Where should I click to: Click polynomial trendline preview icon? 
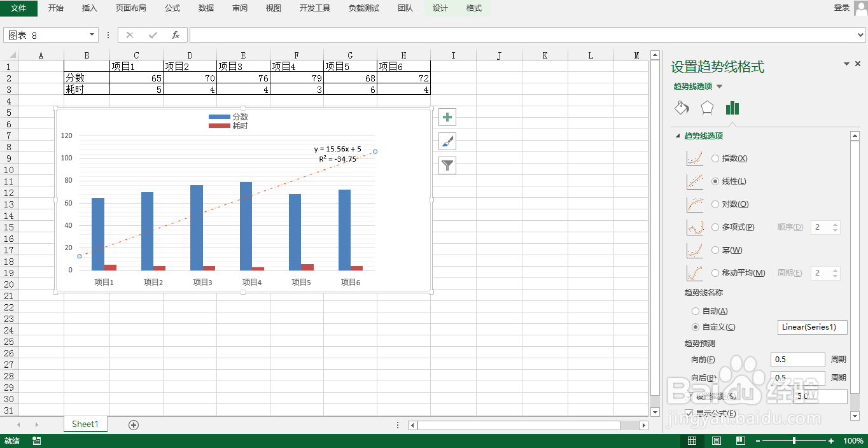click(695, 227)
